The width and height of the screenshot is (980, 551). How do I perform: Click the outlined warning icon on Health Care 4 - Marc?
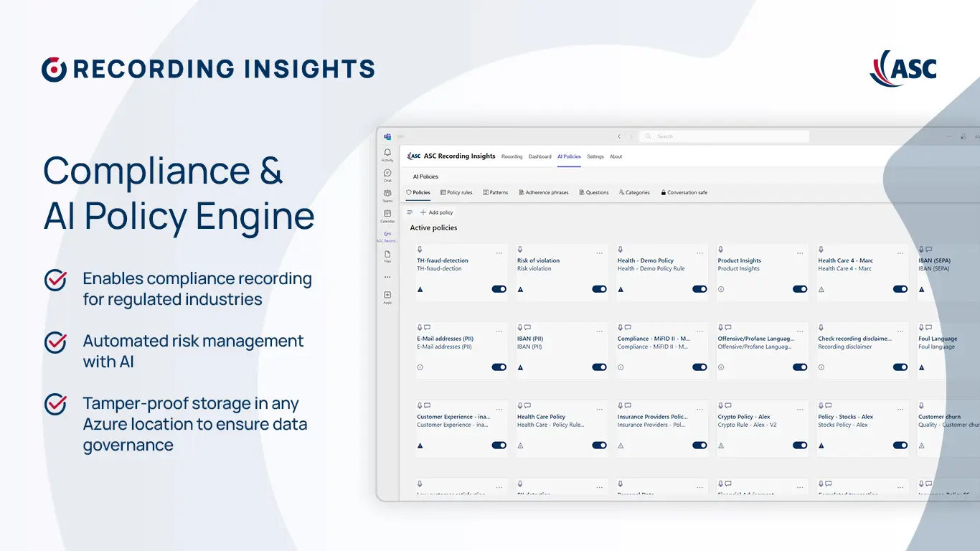821,289
